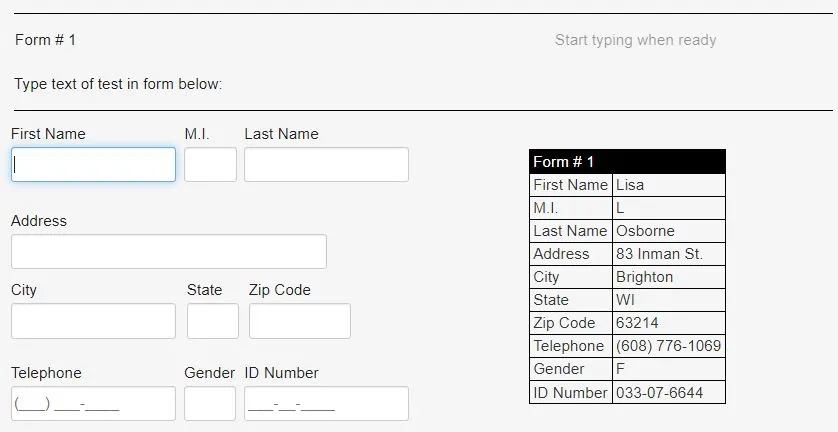Click the M.I. input box

pos(211,165)
